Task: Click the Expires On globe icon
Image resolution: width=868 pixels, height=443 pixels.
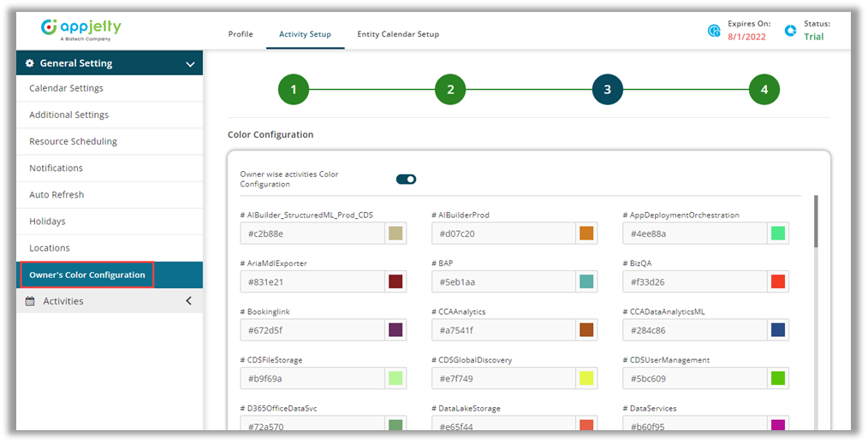Action: pos(714,31)
